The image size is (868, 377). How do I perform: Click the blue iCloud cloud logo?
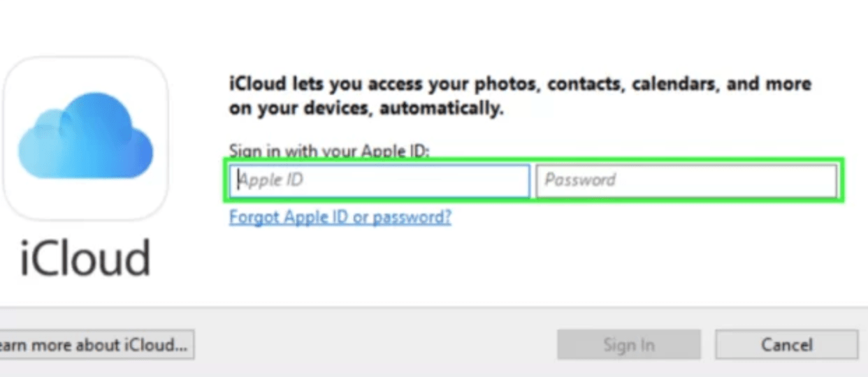(x=85, y=135)
